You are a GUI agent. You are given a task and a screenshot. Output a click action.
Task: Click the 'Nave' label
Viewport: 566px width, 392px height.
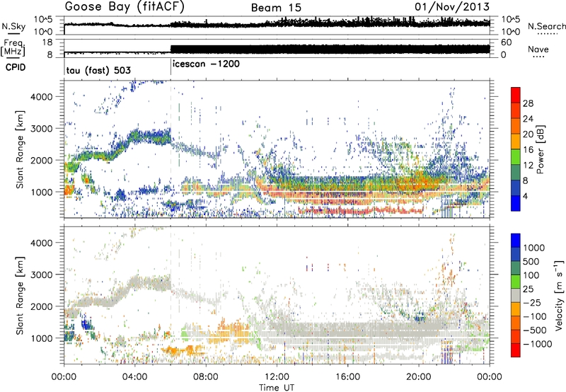tap(538, 50)
